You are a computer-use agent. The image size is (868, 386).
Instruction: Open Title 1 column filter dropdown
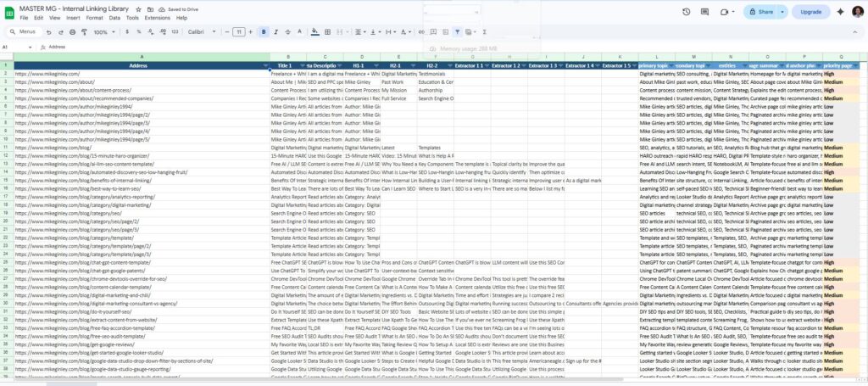pyautogui.click(x=303, y=65)
